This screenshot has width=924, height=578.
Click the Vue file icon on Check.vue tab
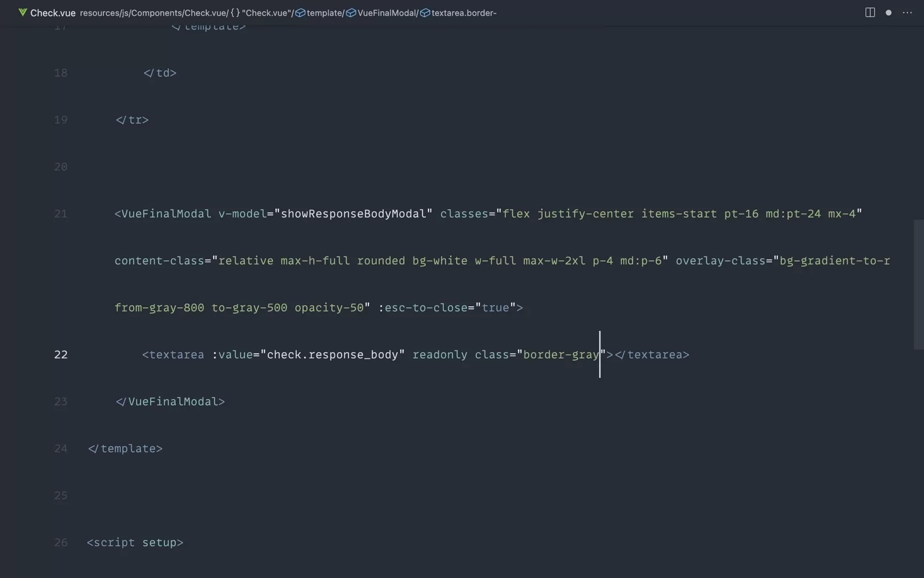[x=22, y=12]
